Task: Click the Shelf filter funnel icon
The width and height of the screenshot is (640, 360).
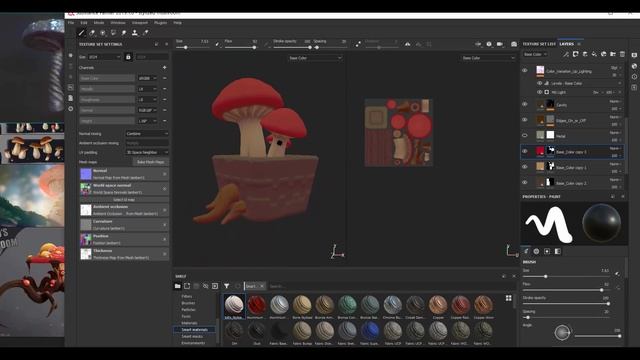Action: pyautogui.click(x=227, y=286)
